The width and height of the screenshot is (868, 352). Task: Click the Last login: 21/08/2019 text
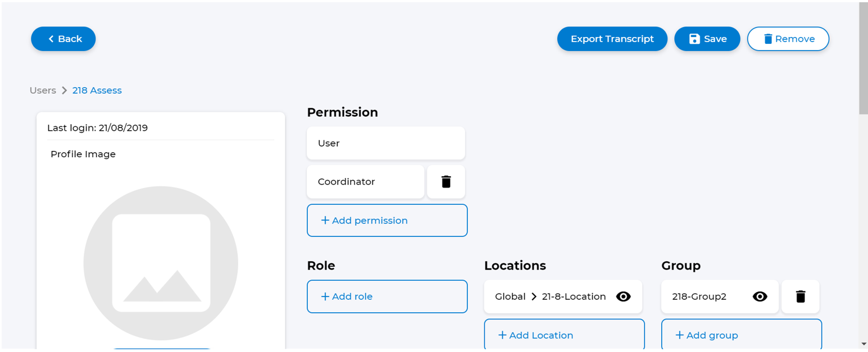coord(97,128)
